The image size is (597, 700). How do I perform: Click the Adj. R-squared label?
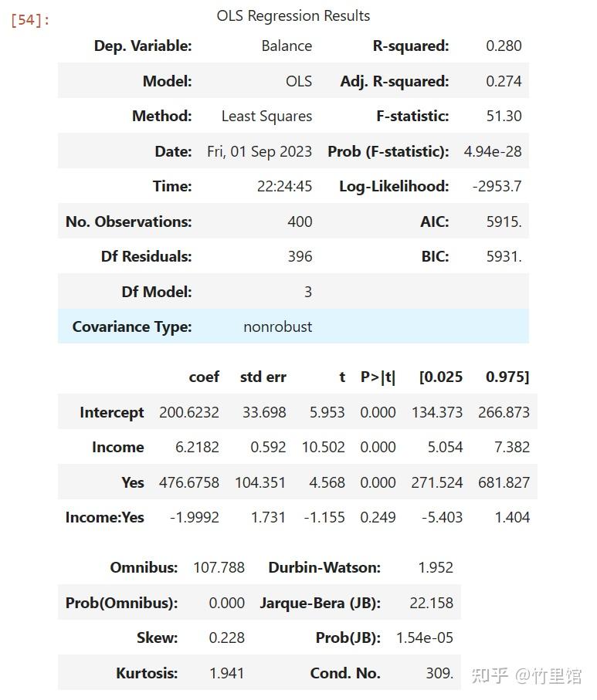tap(394, 81)
